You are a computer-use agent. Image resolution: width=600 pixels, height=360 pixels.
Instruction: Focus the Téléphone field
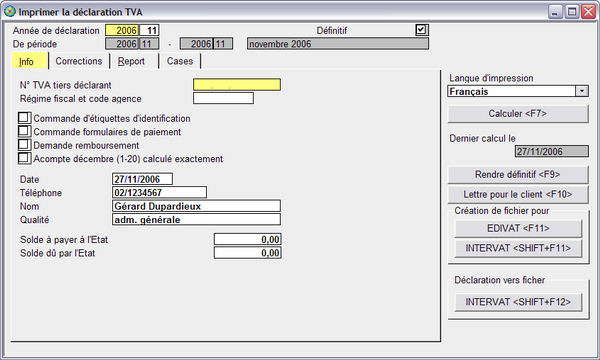pyautogui.click(x=160, y=192)
